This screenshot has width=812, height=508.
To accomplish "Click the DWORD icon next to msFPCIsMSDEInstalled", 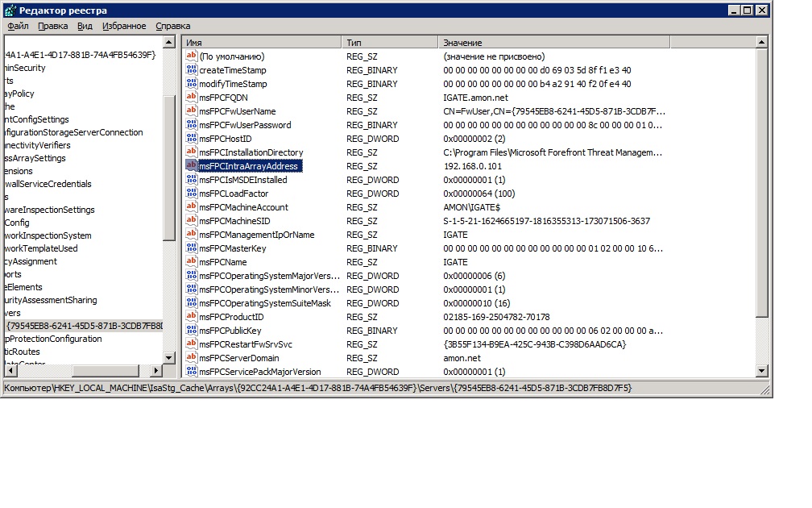I will [192, 179].
